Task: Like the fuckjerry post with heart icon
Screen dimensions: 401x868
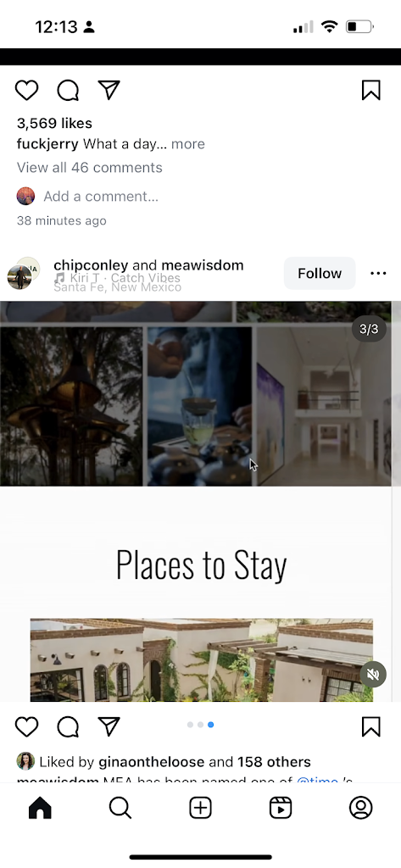Action: pyautogui.click(x=26, y=90)
